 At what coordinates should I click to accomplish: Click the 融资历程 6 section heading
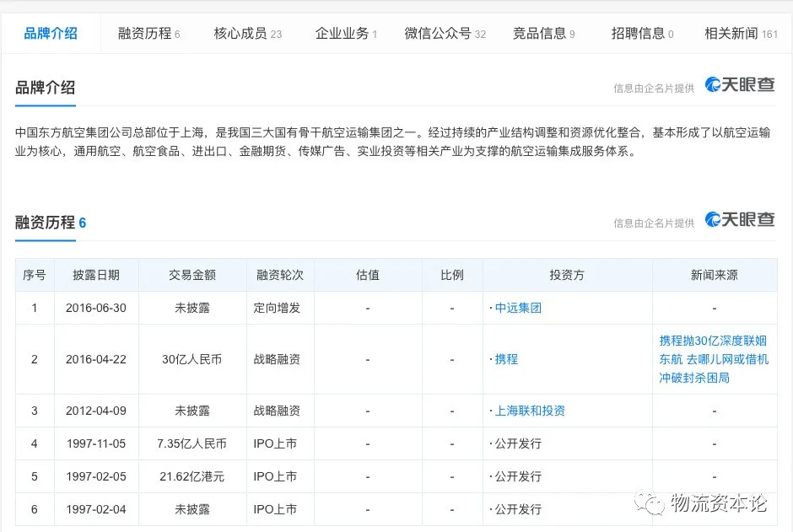(51, 223)
